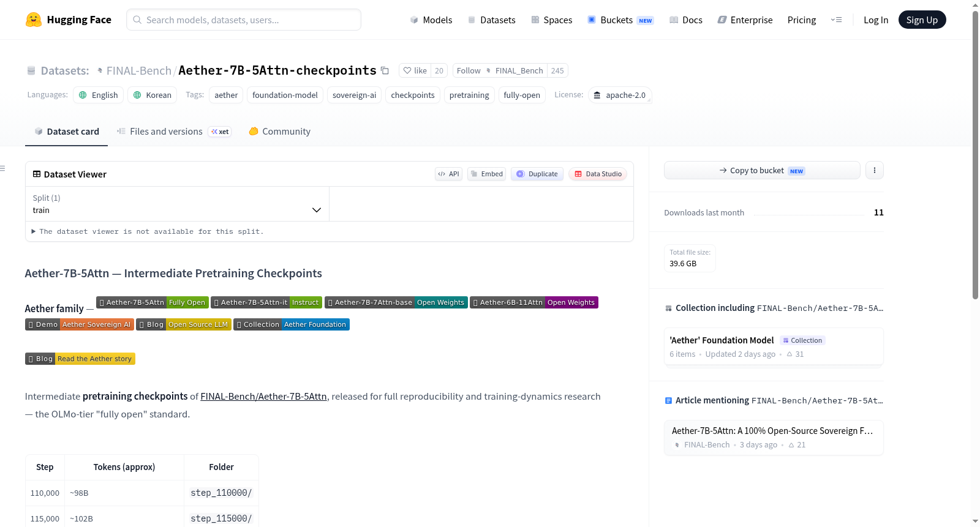Click the pretraining tag
This screenshot has width=980, height=527.
[x=469, y=95]
